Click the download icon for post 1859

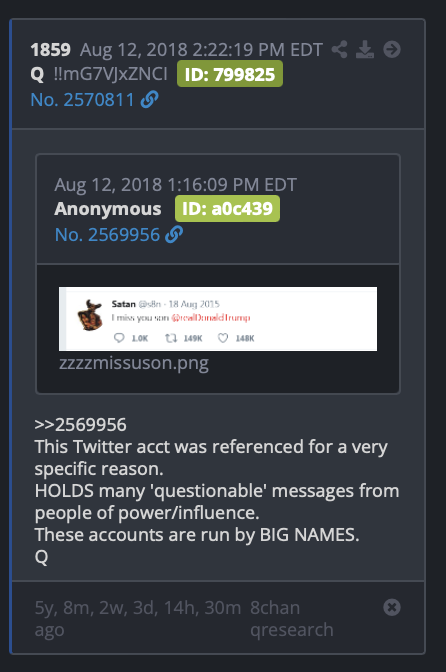tap(365, 49)
